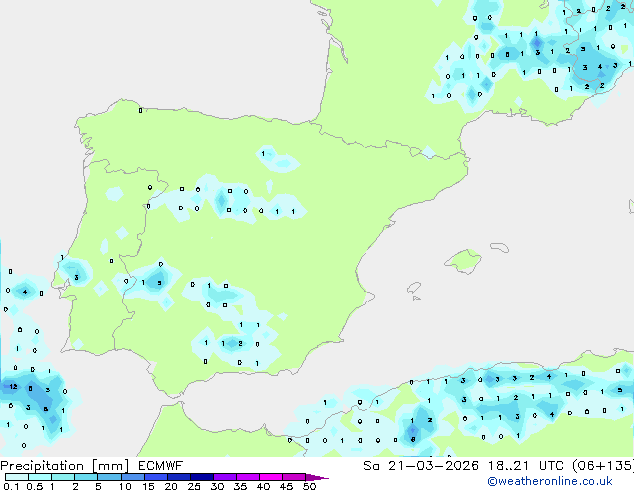The image size is (634, 490).
Task: Click the weatheronline.co.uk copyright link
Action: point(550,481)
